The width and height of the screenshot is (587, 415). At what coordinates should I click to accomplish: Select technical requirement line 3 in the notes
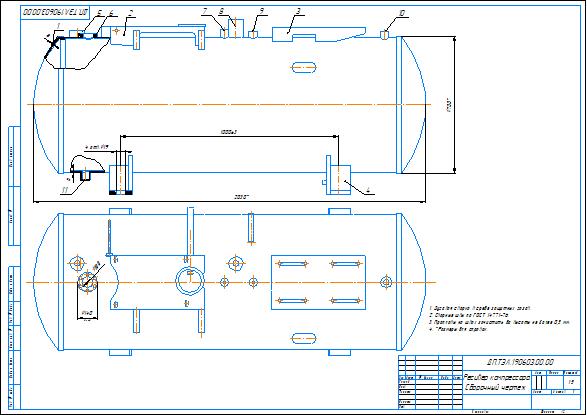click(x=499, y=322)
